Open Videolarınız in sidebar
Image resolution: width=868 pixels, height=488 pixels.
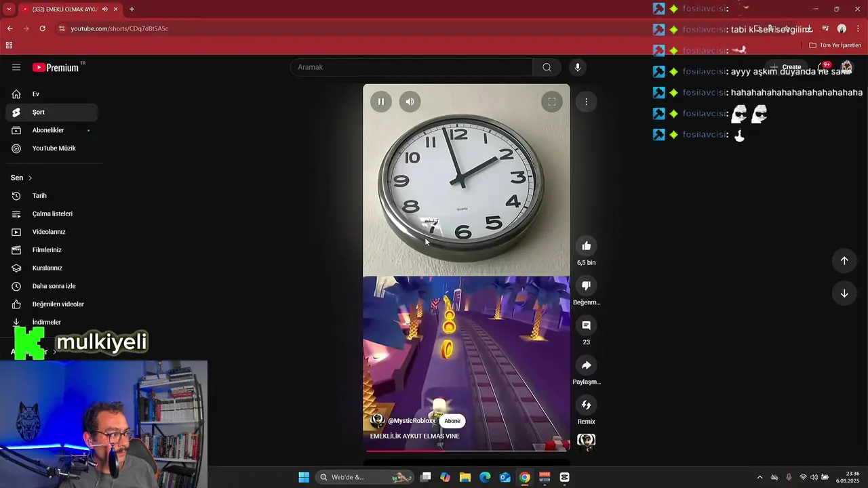pos(51,232)
